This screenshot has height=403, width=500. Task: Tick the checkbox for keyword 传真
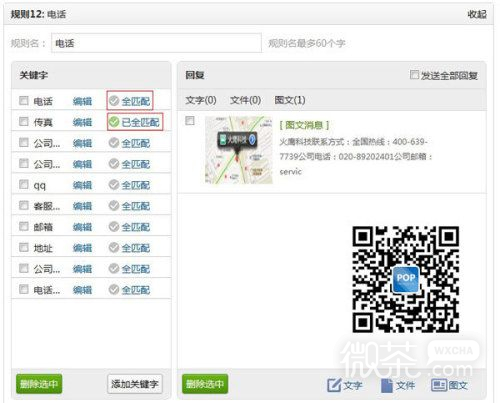click(x=24, y=121)
